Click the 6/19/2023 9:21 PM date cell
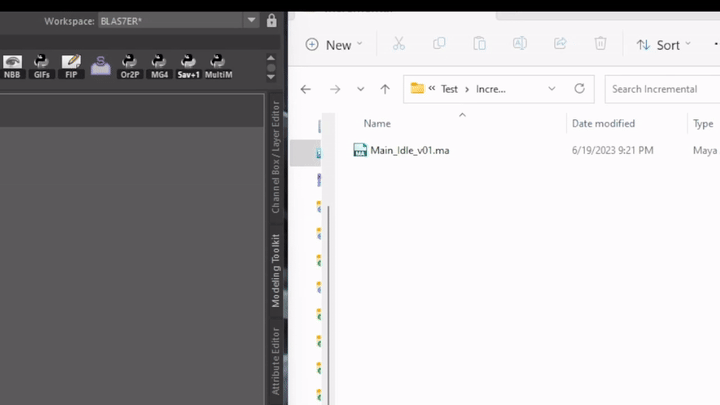Image resolution: width=720 pixels, height=405 pixels. pos(612,151)
